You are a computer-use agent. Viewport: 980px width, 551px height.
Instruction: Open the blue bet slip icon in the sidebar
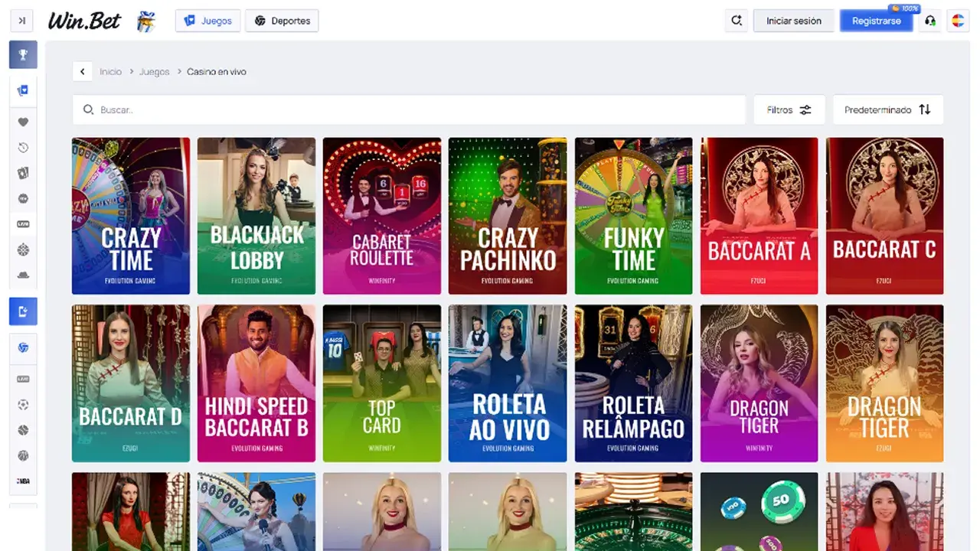tap(23, 311)
